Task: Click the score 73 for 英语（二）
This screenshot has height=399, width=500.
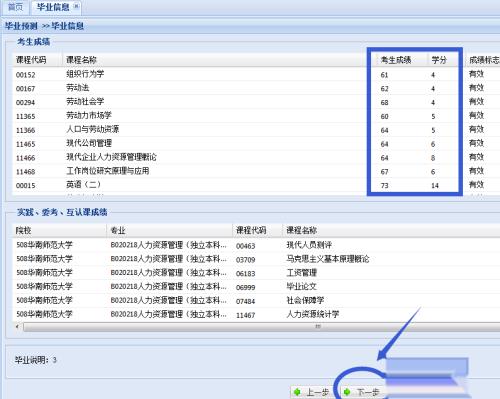Action: tap(384, 186)
